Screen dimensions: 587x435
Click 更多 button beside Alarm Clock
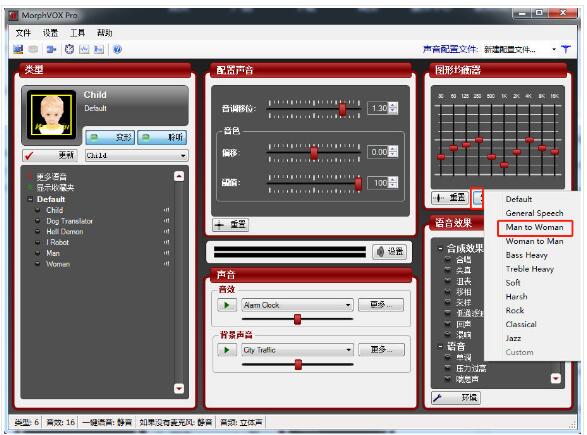pos(381,305)
